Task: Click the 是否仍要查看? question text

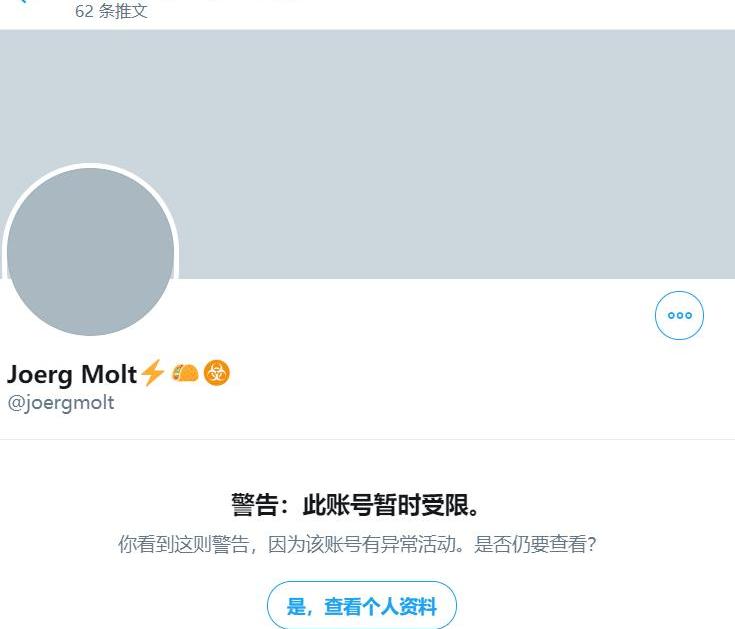Action: coord(535,544)
